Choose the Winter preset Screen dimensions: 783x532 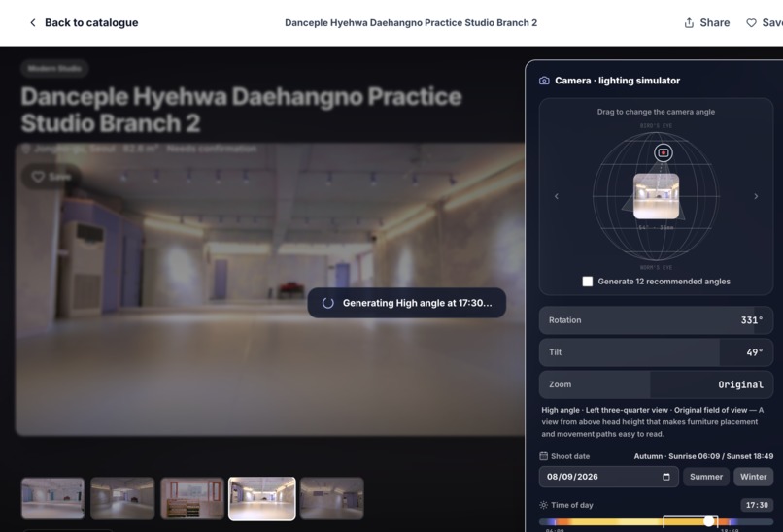(753, 477)
